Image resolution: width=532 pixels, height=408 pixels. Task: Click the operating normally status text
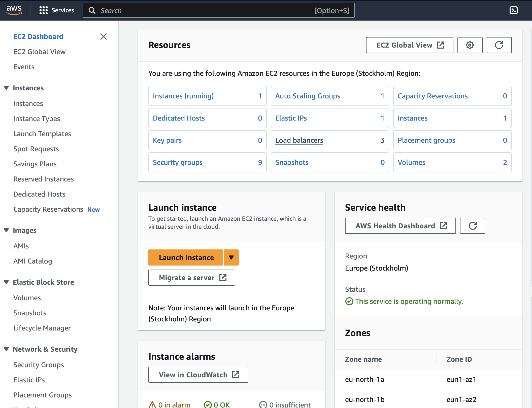(x=409, y=301)
